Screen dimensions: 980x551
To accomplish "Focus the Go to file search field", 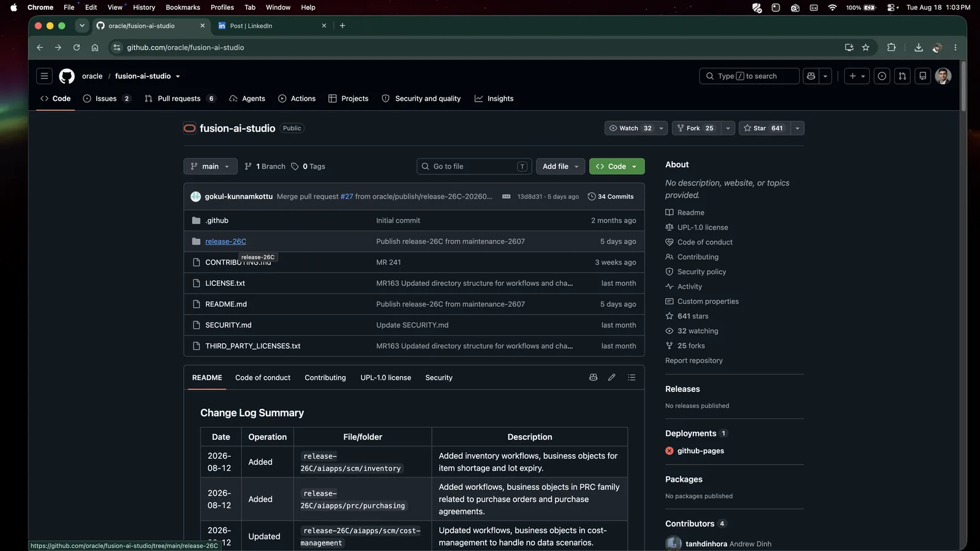I will (x=474, y=167).
